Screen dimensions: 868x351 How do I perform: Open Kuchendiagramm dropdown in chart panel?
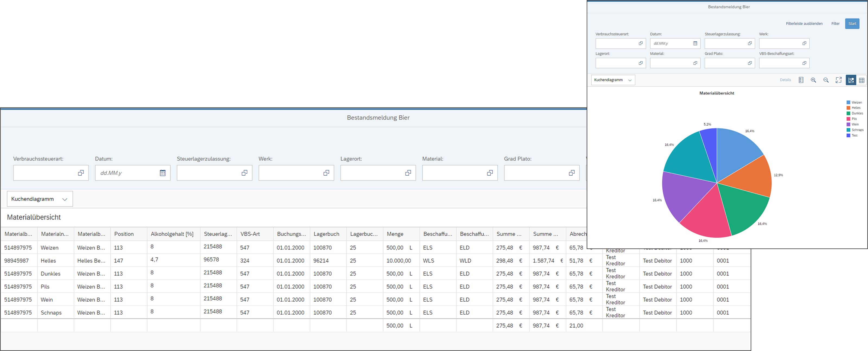pos(613,80)
